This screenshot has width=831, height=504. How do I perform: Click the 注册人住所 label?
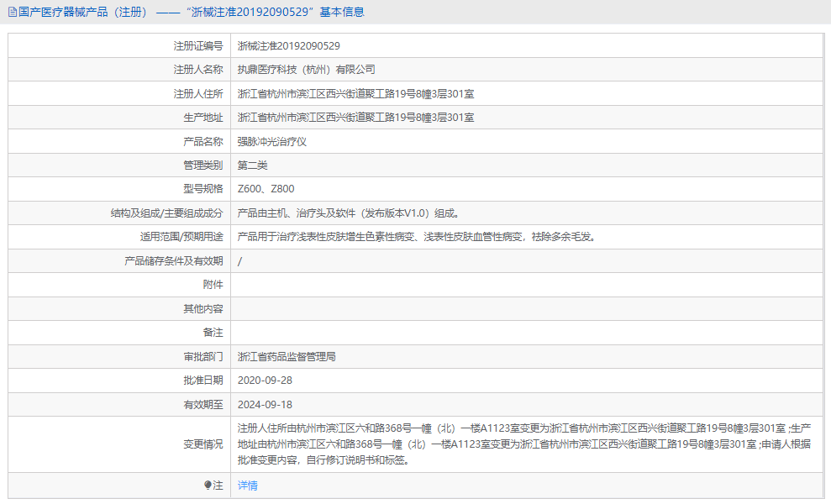198,94
